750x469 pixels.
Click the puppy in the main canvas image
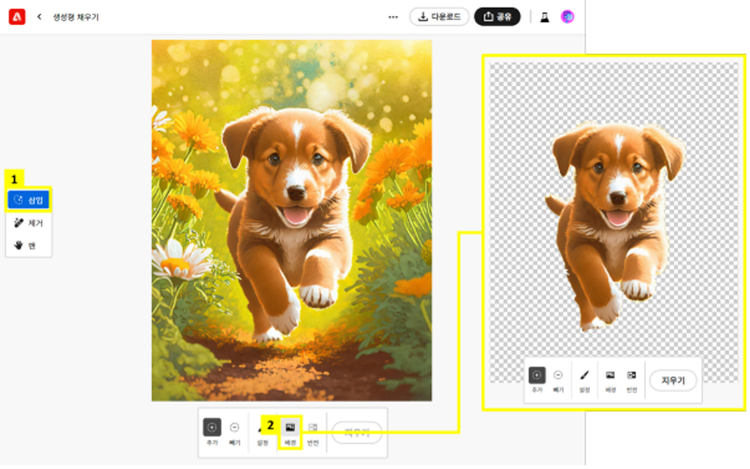point(292,222)
